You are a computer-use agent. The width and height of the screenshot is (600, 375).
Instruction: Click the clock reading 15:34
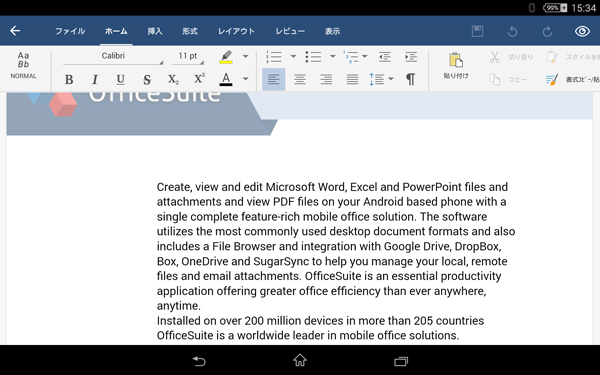584,8
